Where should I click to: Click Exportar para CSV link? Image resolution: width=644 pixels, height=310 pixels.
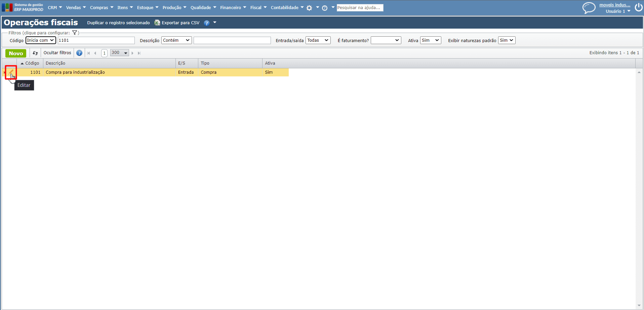pyautogui.click(x=180, y=23)
